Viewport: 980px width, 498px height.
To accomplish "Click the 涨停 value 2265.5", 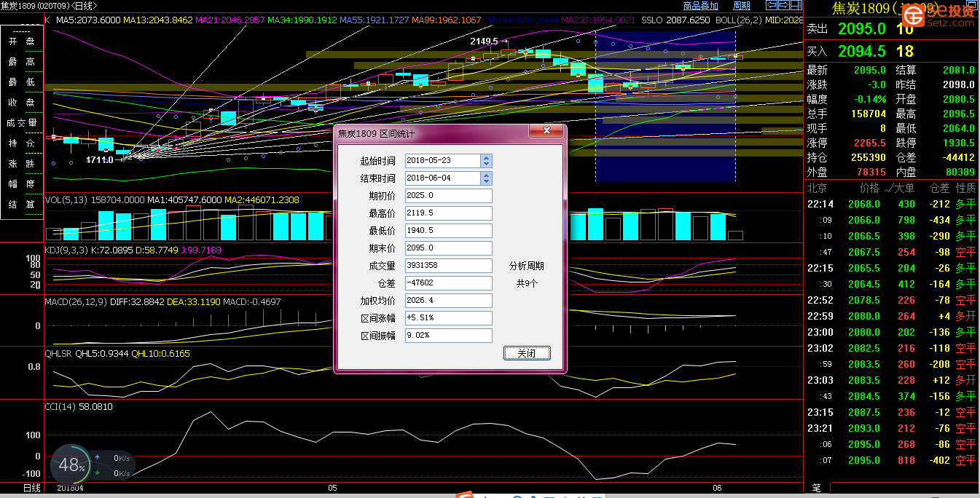I will point(870,143).
